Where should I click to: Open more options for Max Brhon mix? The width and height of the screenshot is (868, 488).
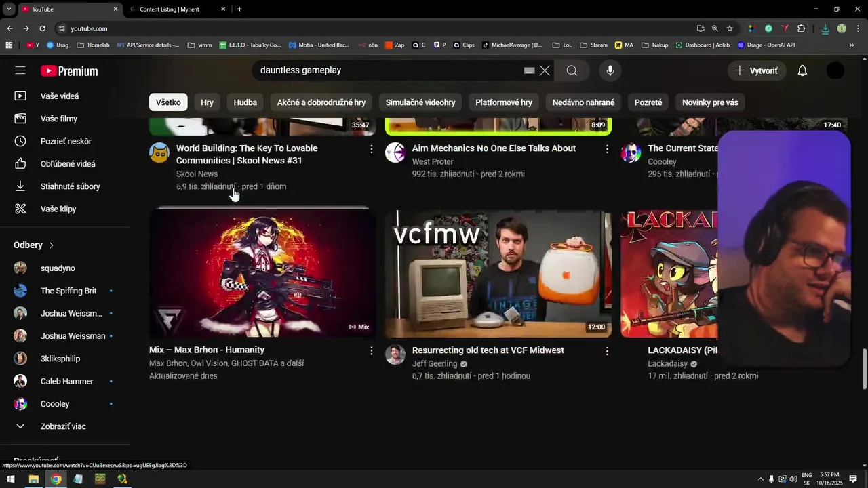(371, 351)
